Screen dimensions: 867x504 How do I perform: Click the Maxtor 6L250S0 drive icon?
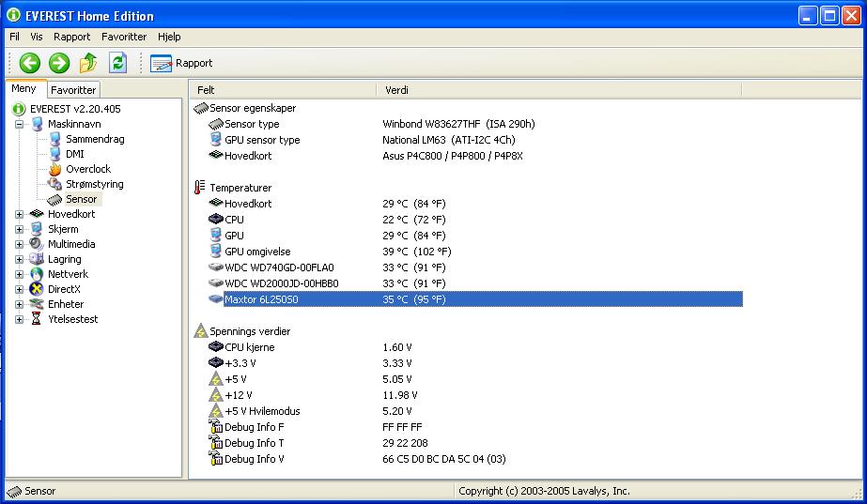pyautogui.click(x=216, y=299)
